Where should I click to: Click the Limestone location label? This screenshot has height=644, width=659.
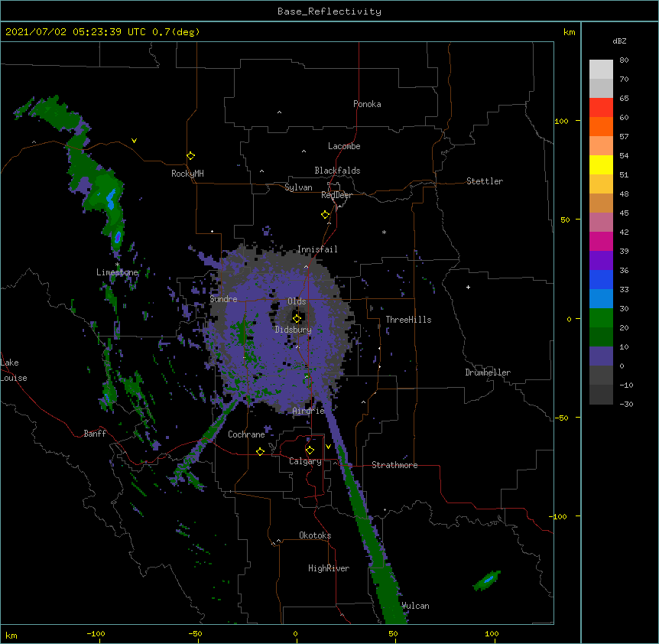pyautogui.click(x=117, y=272)
